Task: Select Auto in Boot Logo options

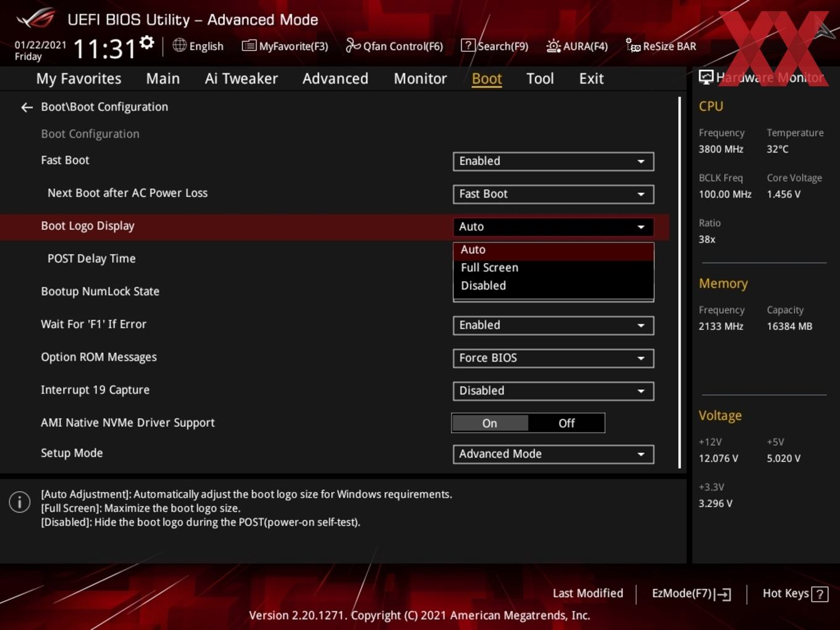Action: click(553, 250)
